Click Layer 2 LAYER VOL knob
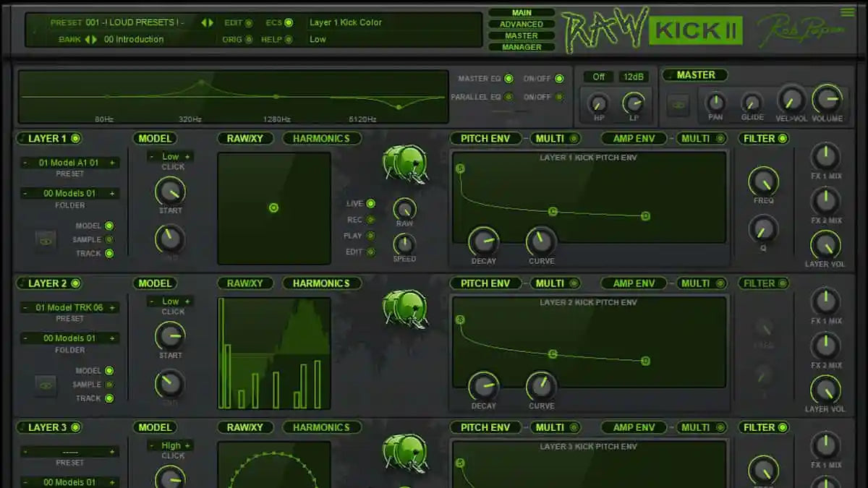This screenshot has height=488, width=868. [x=825, y=390]
